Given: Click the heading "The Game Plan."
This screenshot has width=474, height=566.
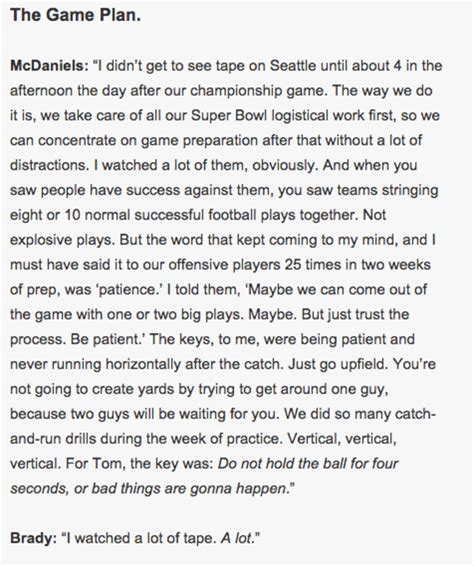Looking at the screenshot, I should [x=75, y=15].
